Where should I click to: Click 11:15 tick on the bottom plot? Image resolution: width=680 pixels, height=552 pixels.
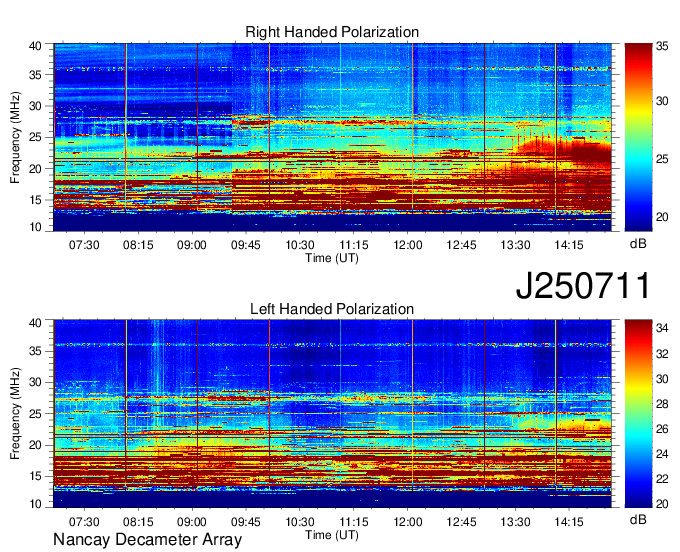tap(354, 522)
